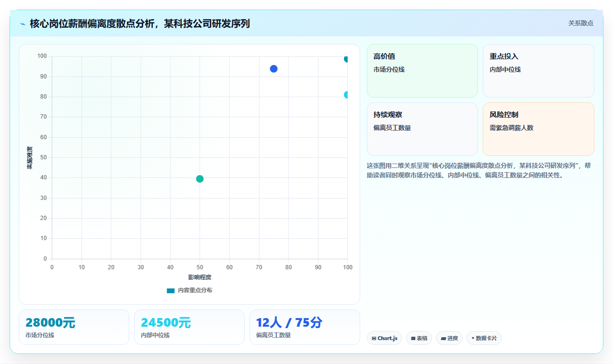This screenshot has height=364, width=613.
Task: Select the blue scatter point near 75
Action: click(x=273, y=69)
